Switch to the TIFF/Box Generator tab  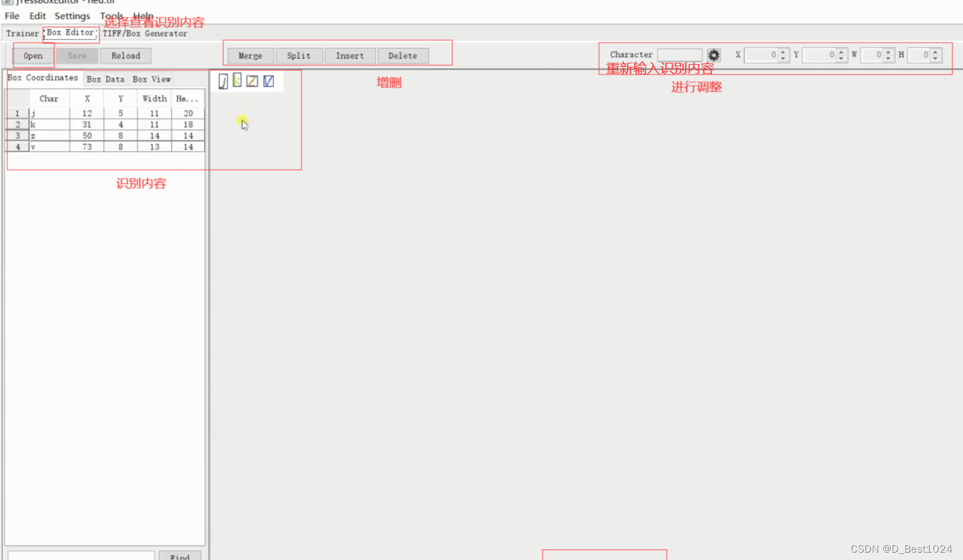[145, 33]
